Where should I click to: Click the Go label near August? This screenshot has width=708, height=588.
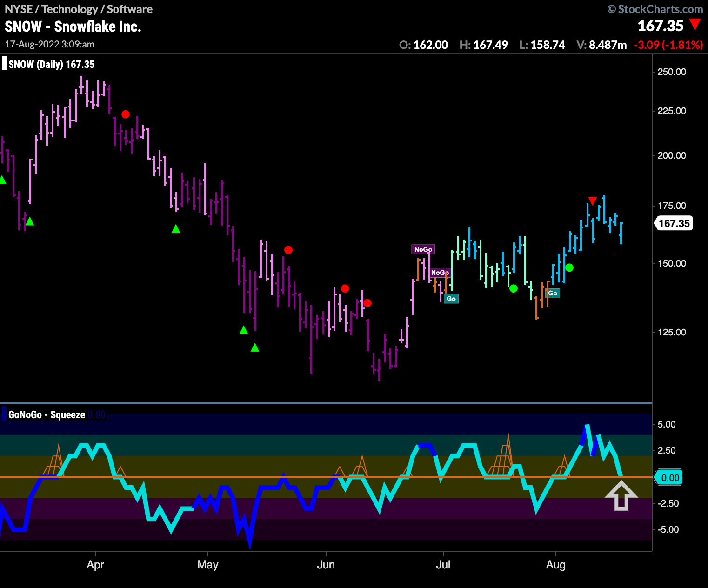coord(553,293)
